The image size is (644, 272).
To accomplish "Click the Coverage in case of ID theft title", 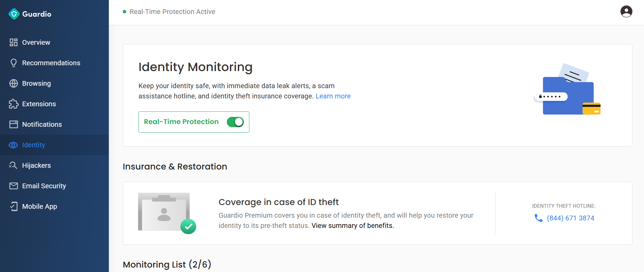I will (279, 202).
